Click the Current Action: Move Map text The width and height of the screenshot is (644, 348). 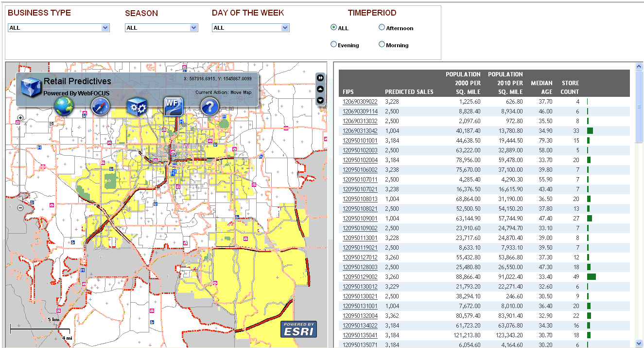point(224,92)
